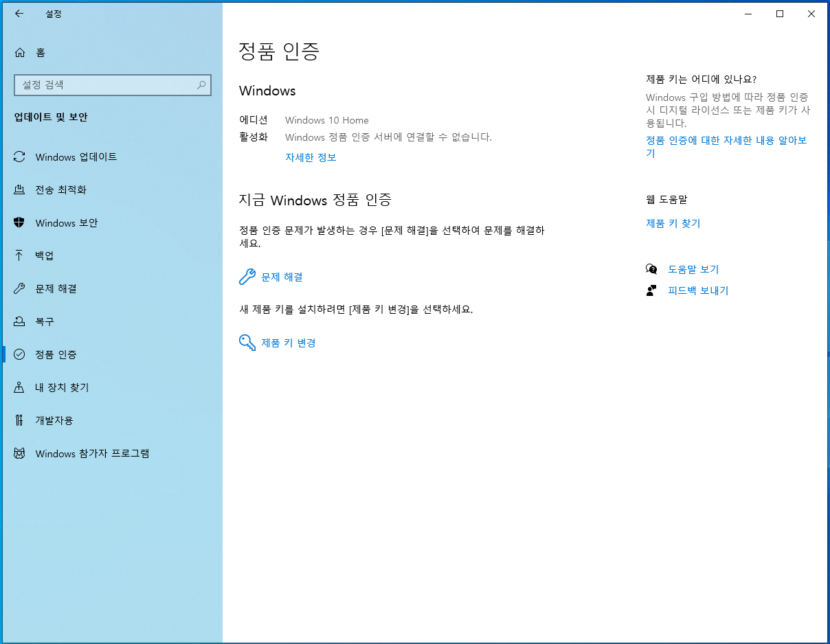Screen dimensions: 830x644
Task: Click the 제품 키는 어디에 있나요? heading
Action: coord(701,79)
